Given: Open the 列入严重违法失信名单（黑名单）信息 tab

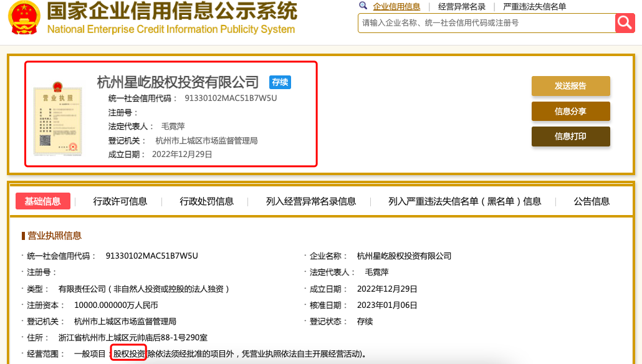Looking at the screenshot, I should (x=465, y=201).
